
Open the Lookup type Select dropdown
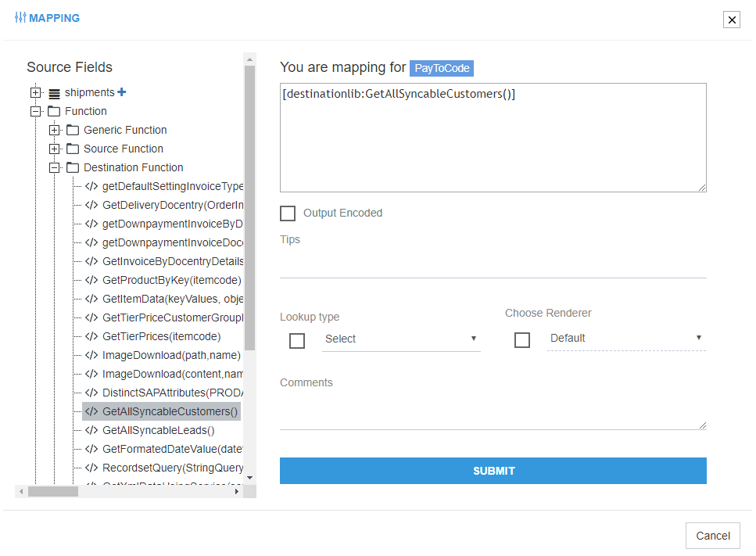[x=401, y=339]
